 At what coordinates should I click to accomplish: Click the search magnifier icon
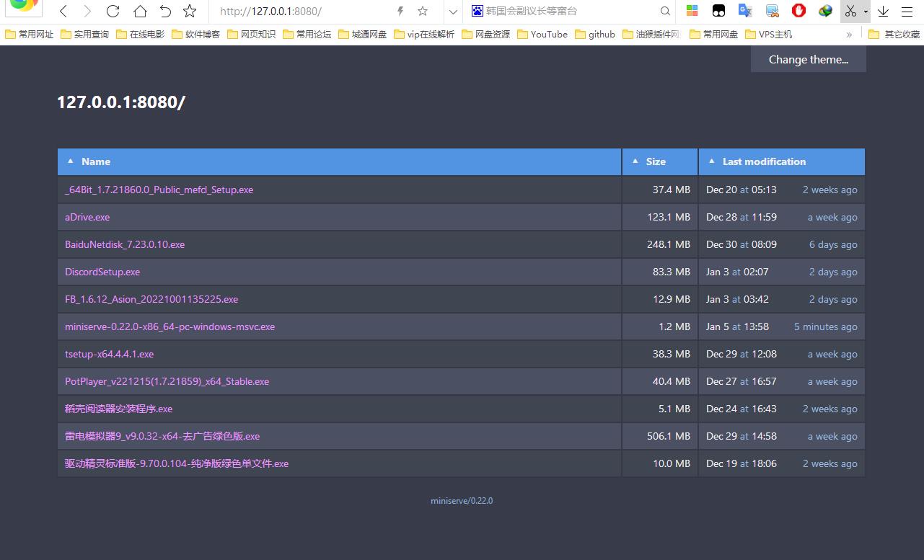click(666, 11)
